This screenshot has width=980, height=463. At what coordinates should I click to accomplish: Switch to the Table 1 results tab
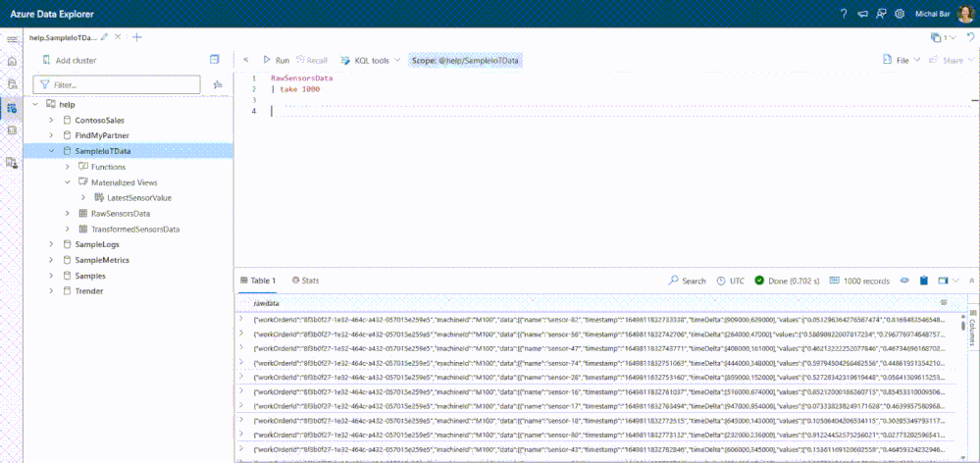click(258, 281)
